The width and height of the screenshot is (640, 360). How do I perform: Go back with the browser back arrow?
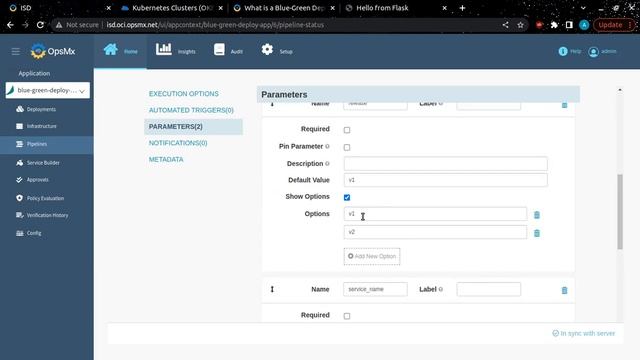coord(10,25)
